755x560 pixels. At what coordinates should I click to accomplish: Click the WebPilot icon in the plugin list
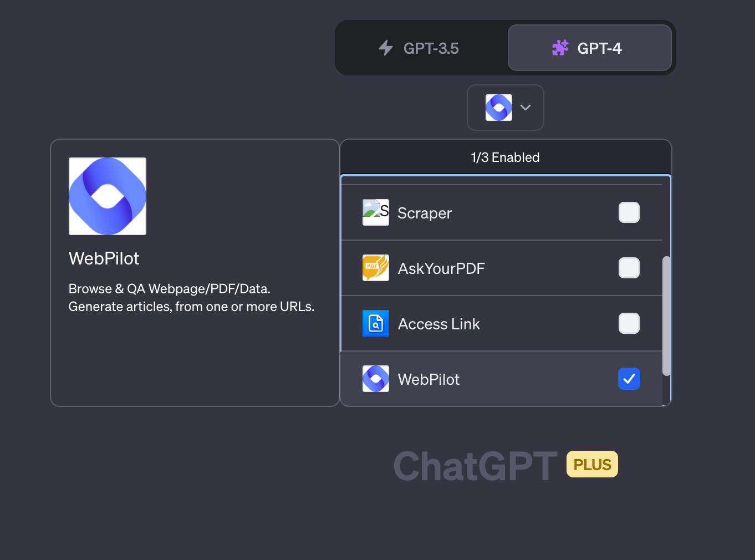click(x=375, y=379)
